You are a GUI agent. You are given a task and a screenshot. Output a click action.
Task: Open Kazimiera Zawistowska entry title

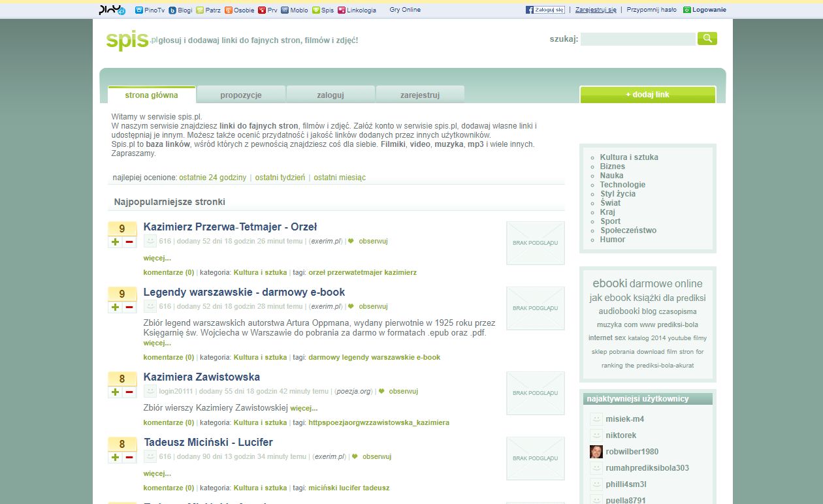[x=202, y=377]
